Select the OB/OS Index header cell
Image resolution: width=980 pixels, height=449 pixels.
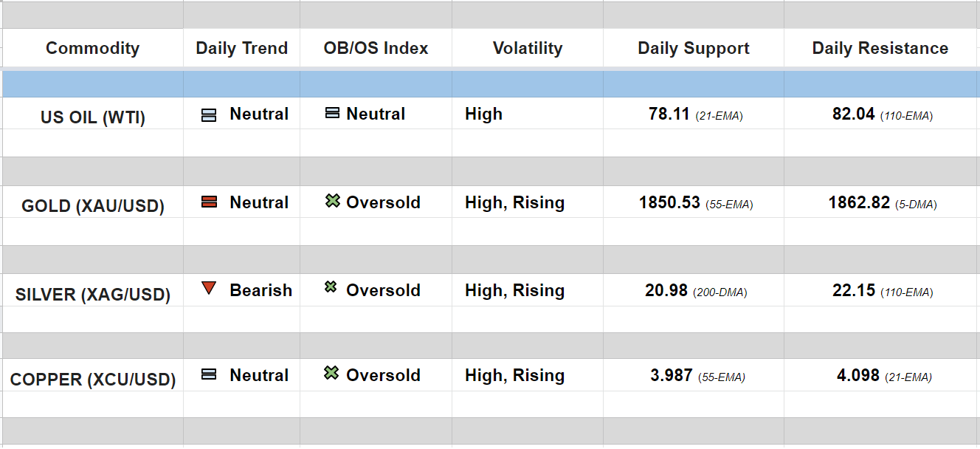[x=376, y=49]
